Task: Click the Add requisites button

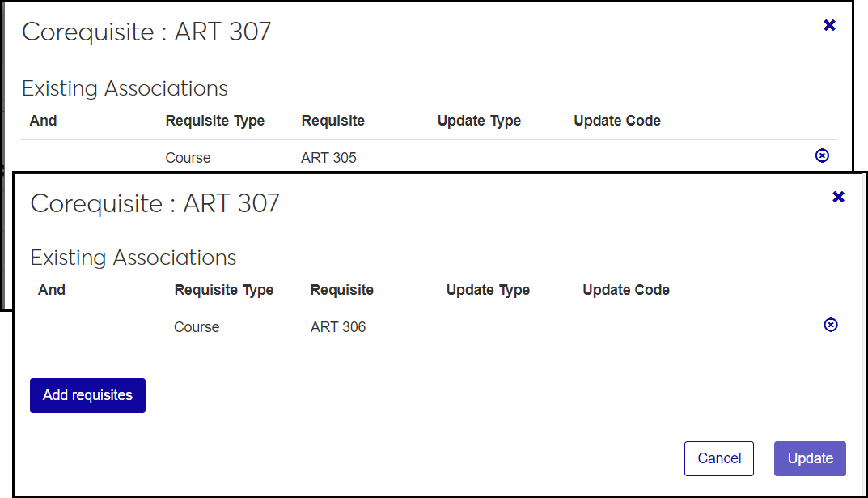Action: [87, 395]
